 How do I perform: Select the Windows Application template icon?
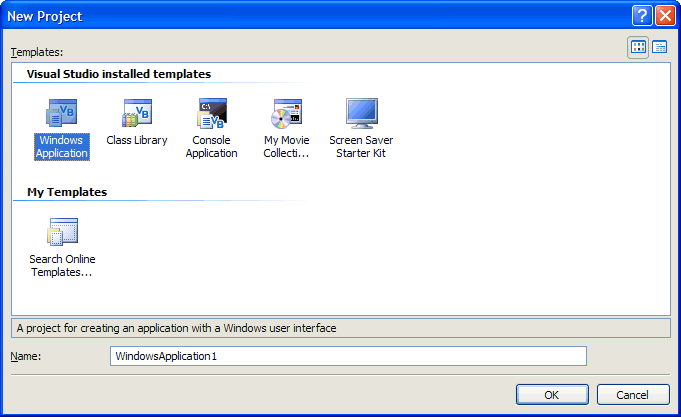[62, 113]
